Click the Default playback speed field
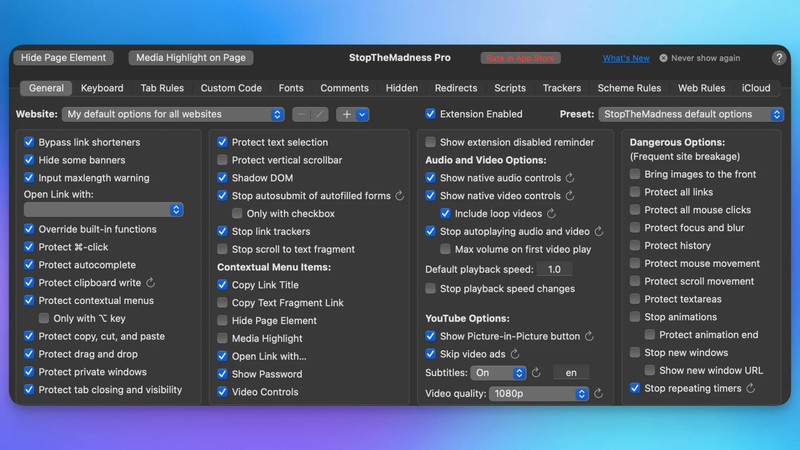 pos(554,270)
